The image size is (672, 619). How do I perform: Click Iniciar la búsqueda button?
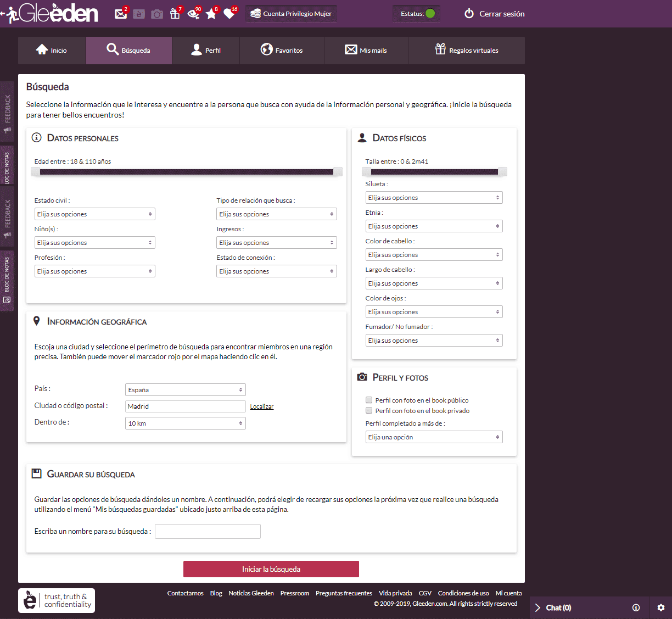(x=271, y=569)
